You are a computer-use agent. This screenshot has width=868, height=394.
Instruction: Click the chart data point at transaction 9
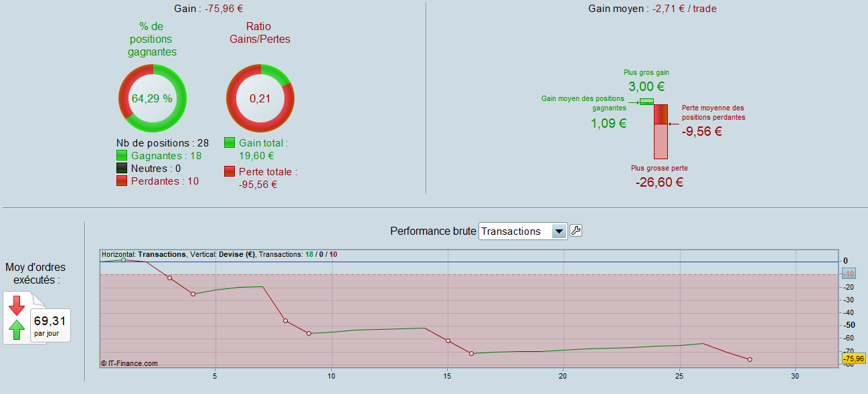point(309,333)
